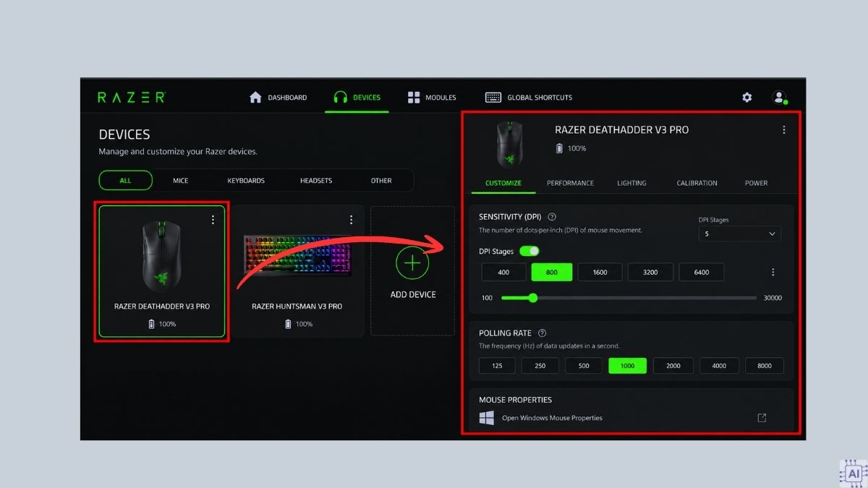
Task: Select the Razer DeathAdder V3 Pro card
Action: click(x=162, y=271)
